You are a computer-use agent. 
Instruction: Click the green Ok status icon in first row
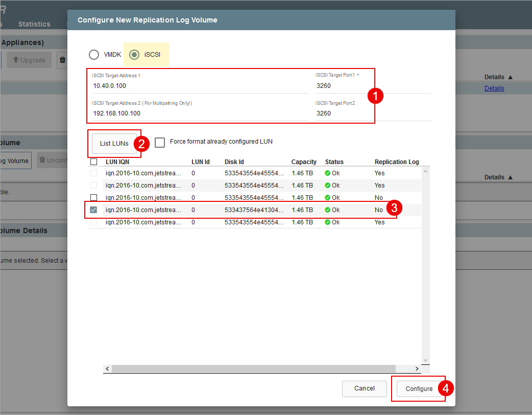[x=328, y=173]
